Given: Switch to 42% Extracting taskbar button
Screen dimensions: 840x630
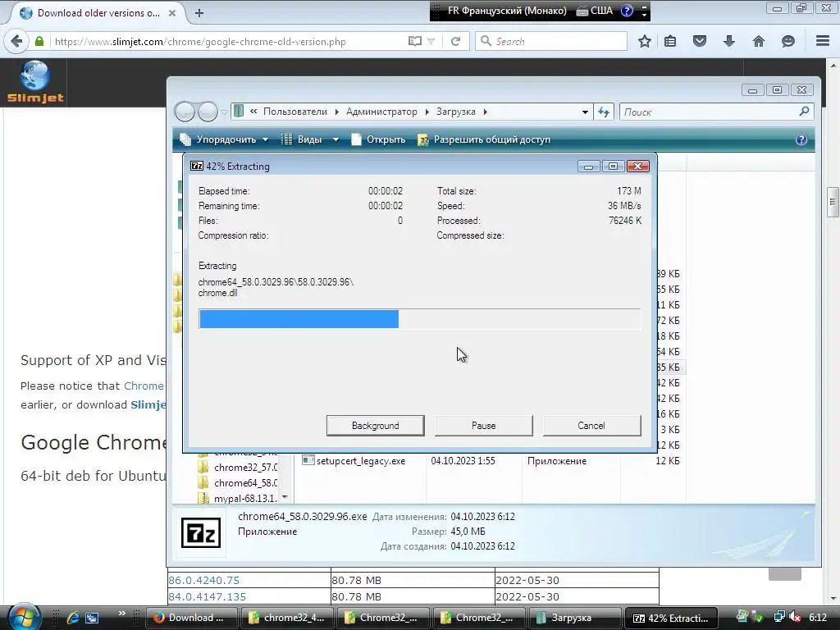Looking at the screenshot, I should 670,618.
